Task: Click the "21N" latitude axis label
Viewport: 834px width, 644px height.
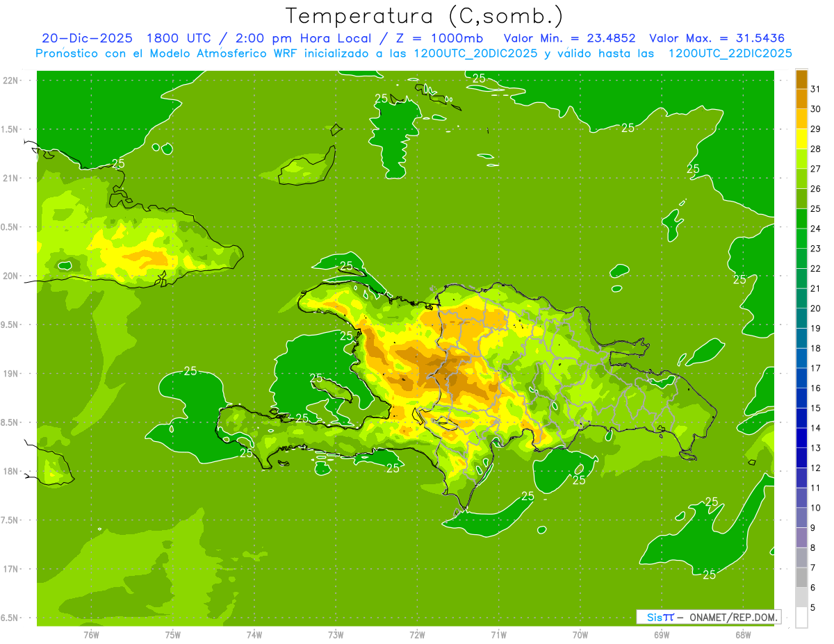Action: coord(10,178)
